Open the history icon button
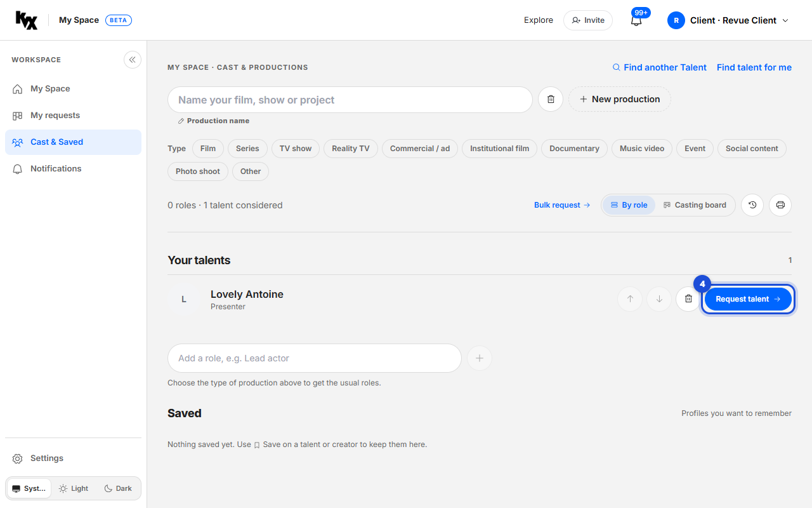Image resolution: width=812 pixels, height=508 pixels. [752, 205]
